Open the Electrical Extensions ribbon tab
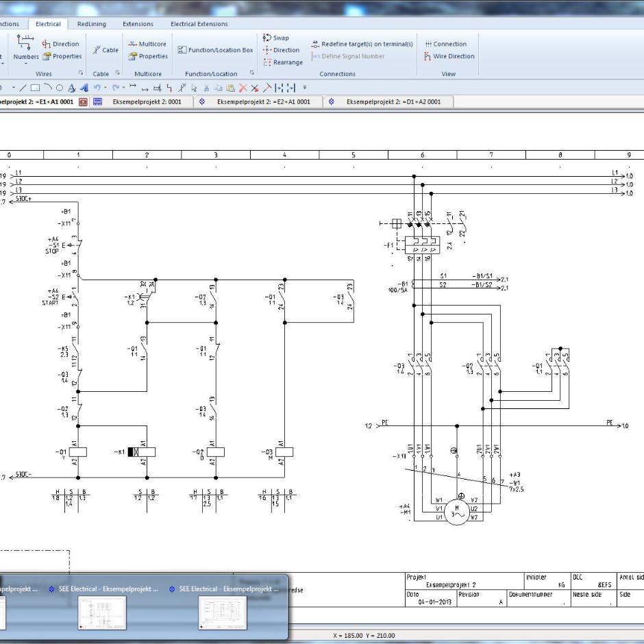The width and height of the screenshot is (644, 644). 199,24
